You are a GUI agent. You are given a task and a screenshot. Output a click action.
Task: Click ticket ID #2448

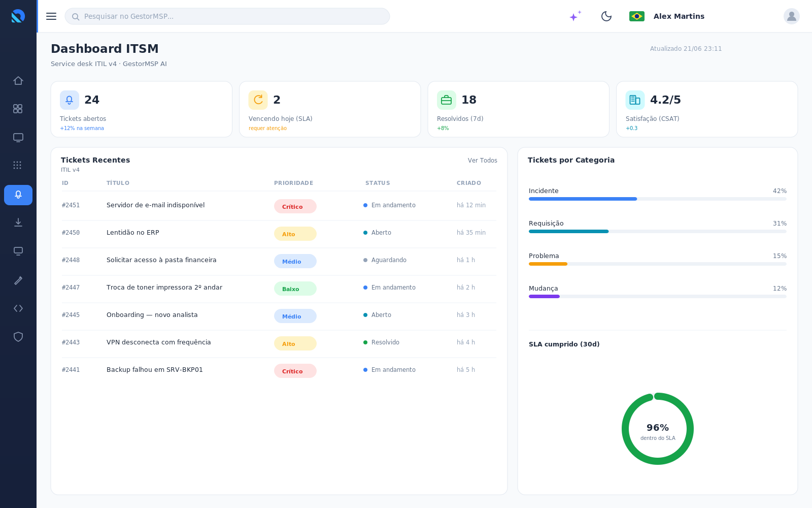click(71, 260)
